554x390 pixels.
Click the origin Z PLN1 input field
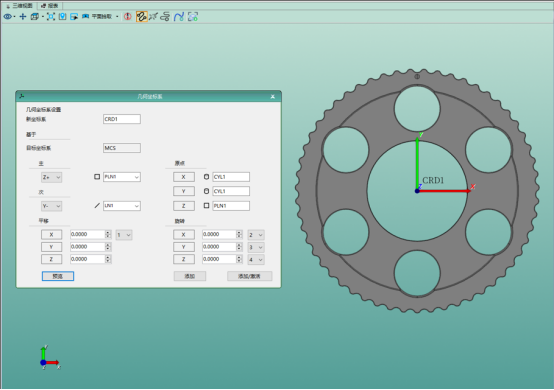231,206
